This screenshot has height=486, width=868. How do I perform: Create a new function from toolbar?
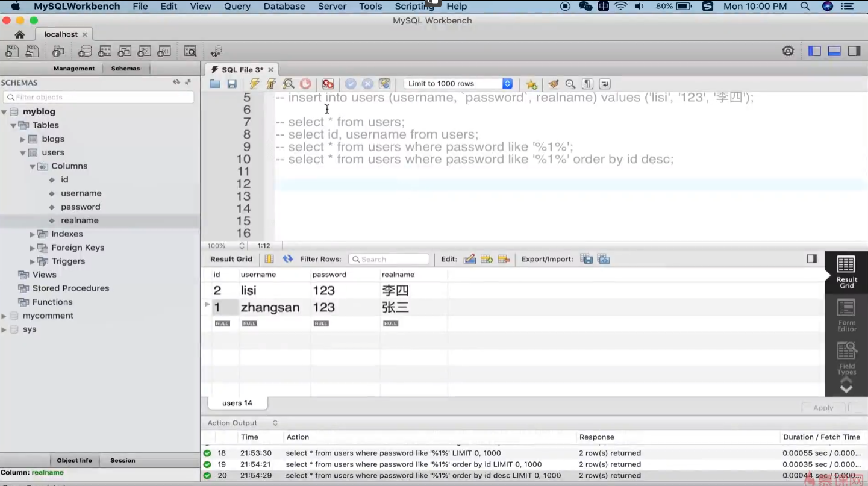click(164, 51)
